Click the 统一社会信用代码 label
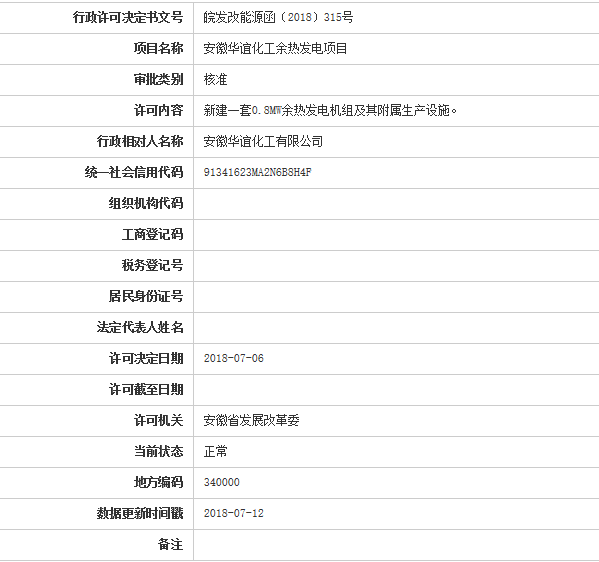The width and height of the screenshot is (599, 562). pos(134,172)
